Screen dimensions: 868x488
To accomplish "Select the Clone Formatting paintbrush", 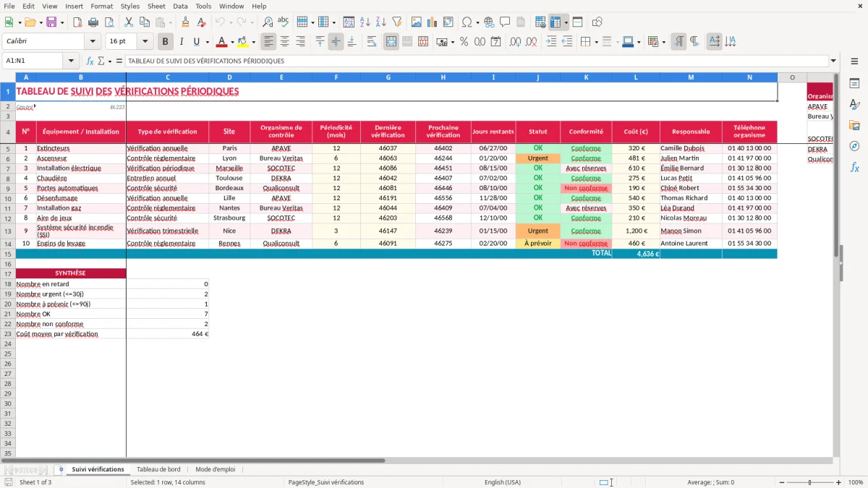I will [x=185, y=22].
